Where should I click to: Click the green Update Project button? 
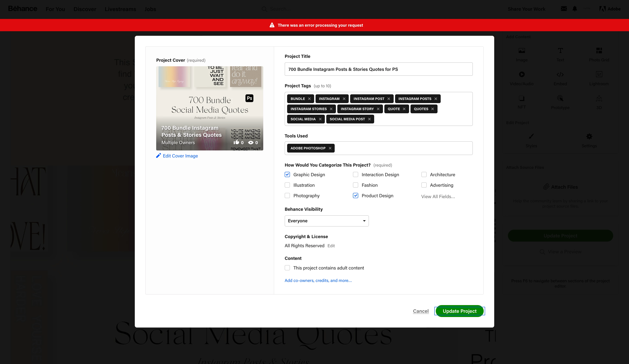pos(459,311)
